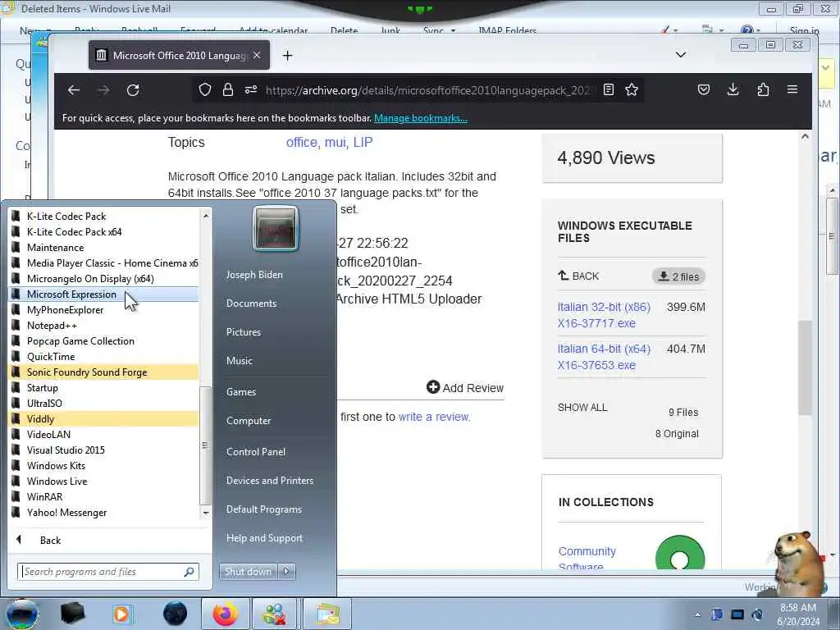The height and width of the screenshot is (630, 840).
Task: Open Control Panel from Start menu
Action: [x=256, y=452]
